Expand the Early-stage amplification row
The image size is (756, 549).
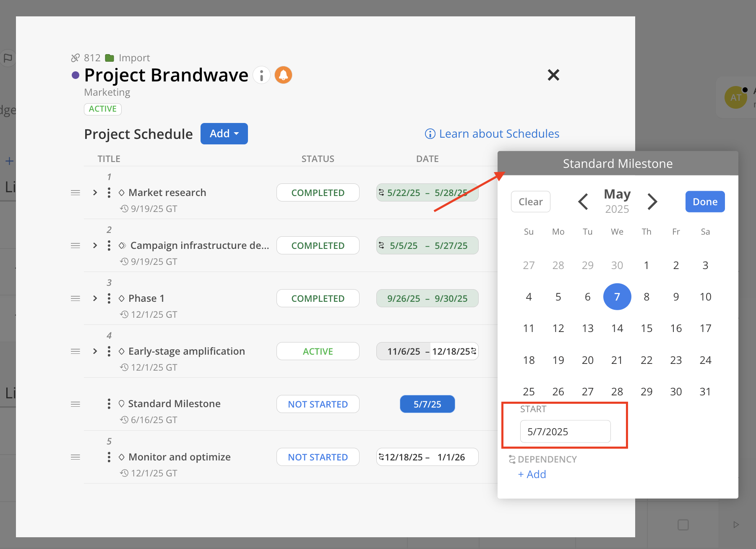tap(95, 351)
